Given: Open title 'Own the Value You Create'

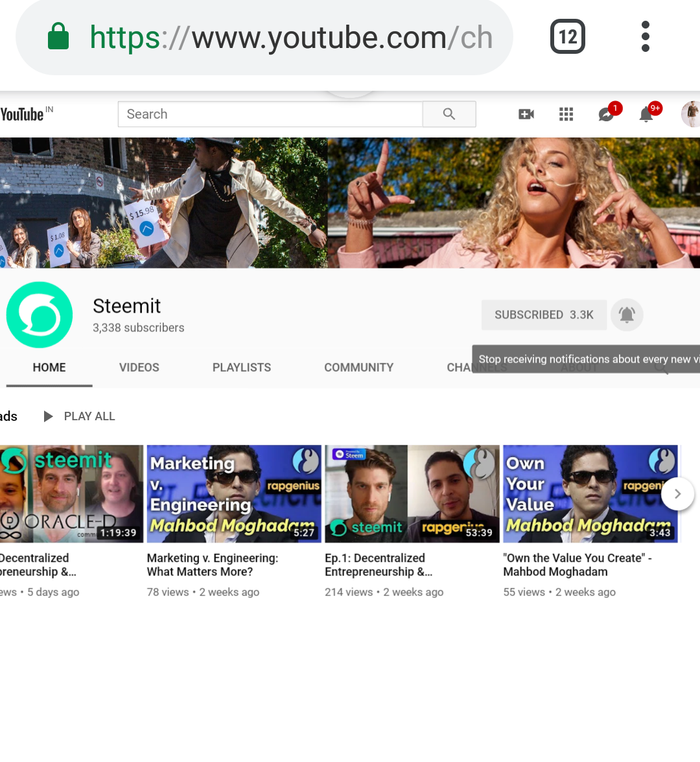Looking at the screenshot, I should 577,565.
